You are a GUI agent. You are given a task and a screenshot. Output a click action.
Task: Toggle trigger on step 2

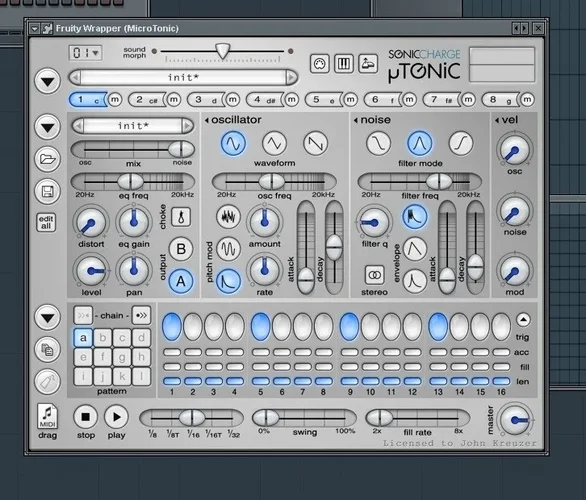click(193, 327)
